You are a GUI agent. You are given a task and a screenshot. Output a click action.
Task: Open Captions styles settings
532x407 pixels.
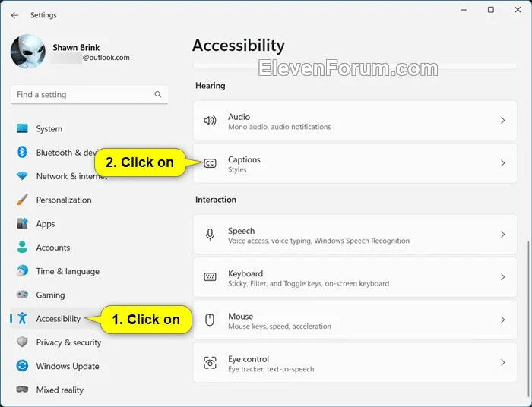[355, 163]
